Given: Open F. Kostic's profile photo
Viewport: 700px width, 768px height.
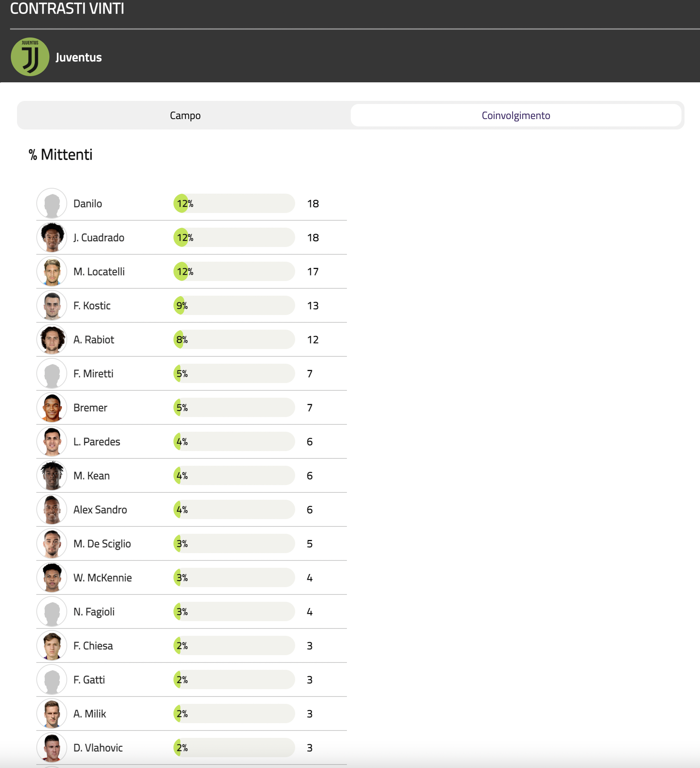Looking at the screenshot, I should 52,306.
